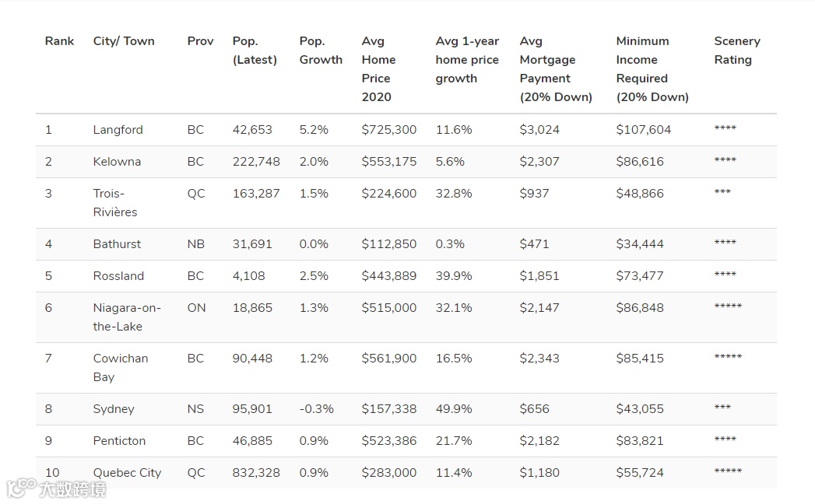Click the Avg Home Price 2020 header
The image size is (815, 504).
(x=378, y=69)
